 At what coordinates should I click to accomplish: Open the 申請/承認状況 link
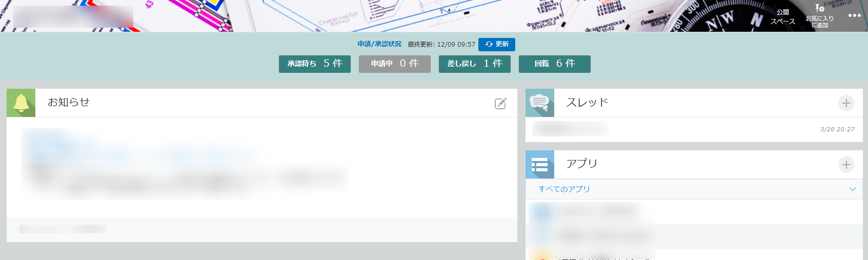click(x=379, y=44)
